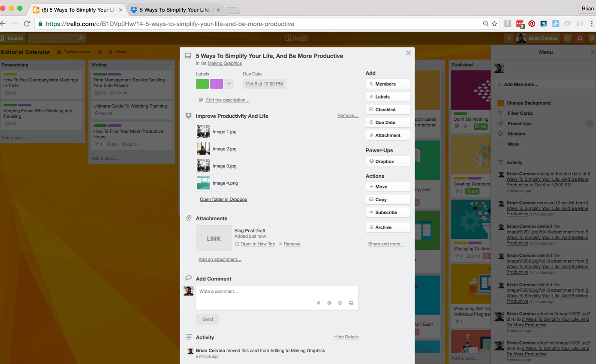Open the Due Date picker button

click(388, 122)
